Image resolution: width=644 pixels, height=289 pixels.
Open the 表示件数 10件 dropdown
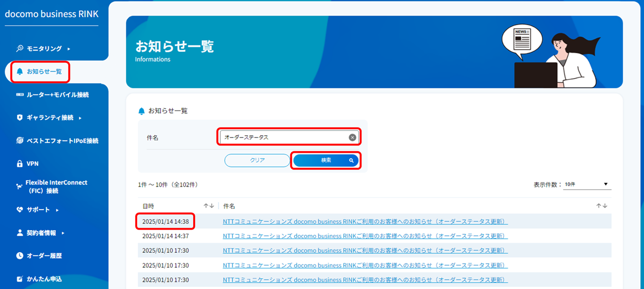(x=588, y=184)
